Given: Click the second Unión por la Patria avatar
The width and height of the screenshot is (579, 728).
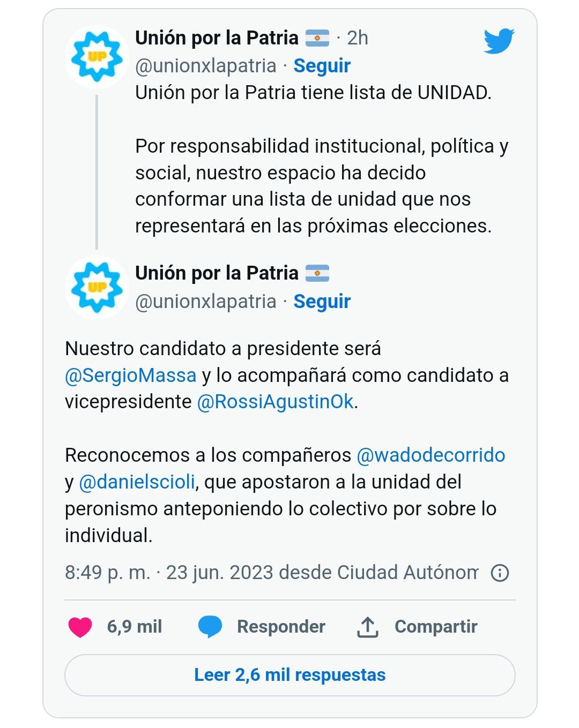Looking at the screenshot, I should [x=97, y=288].
